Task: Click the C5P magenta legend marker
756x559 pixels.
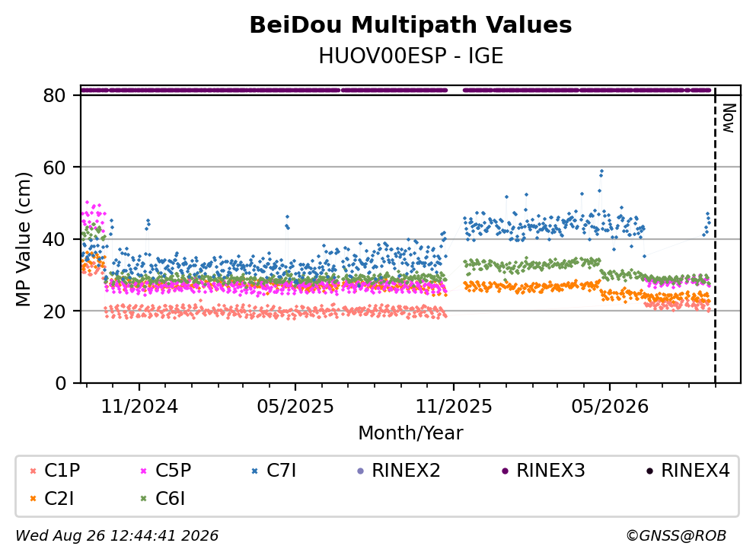Action: (144, 471)
